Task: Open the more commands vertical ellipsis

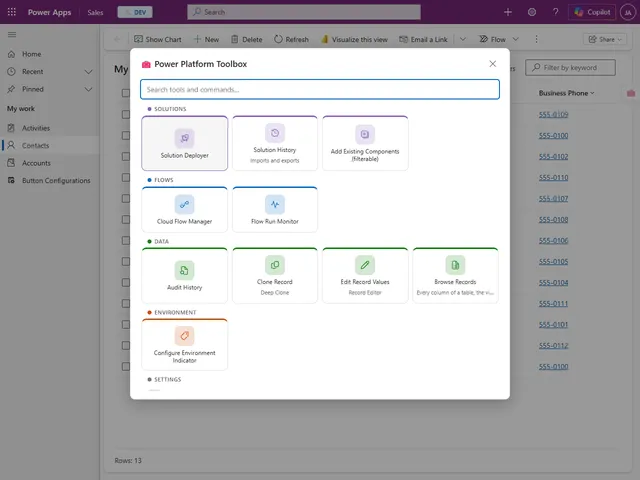Action: (x=536, y=39)
